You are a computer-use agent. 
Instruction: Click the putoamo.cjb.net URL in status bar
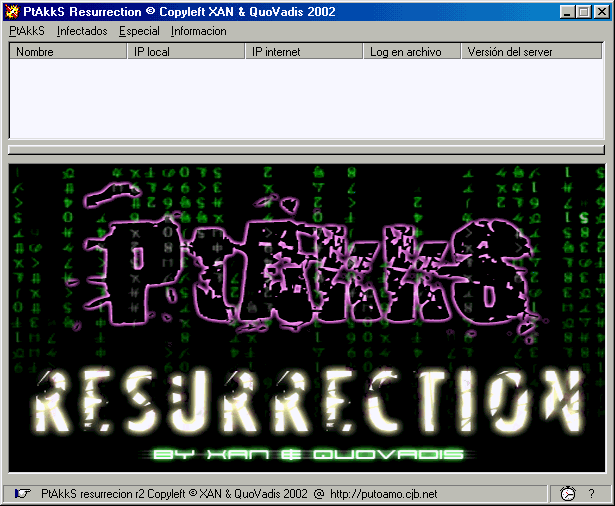pyautogui.click(x=383, y=493)
